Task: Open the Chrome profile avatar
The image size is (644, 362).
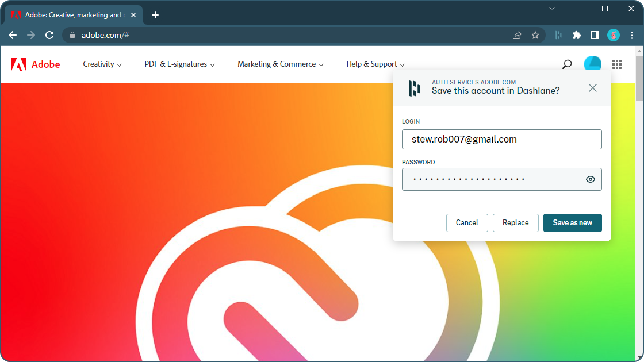Action: pyautogui.click(x=614, y=35)
